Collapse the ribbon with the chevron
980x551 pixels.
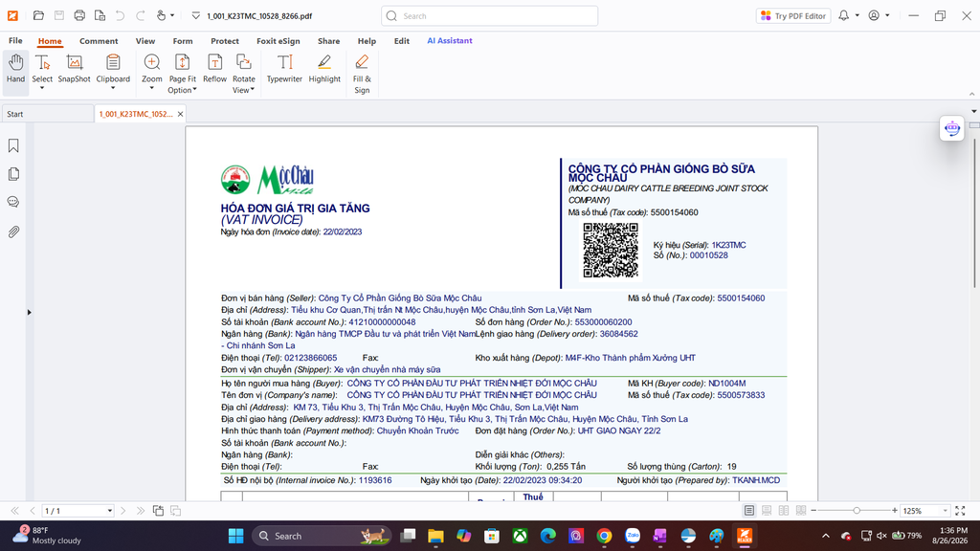[972, 94]
